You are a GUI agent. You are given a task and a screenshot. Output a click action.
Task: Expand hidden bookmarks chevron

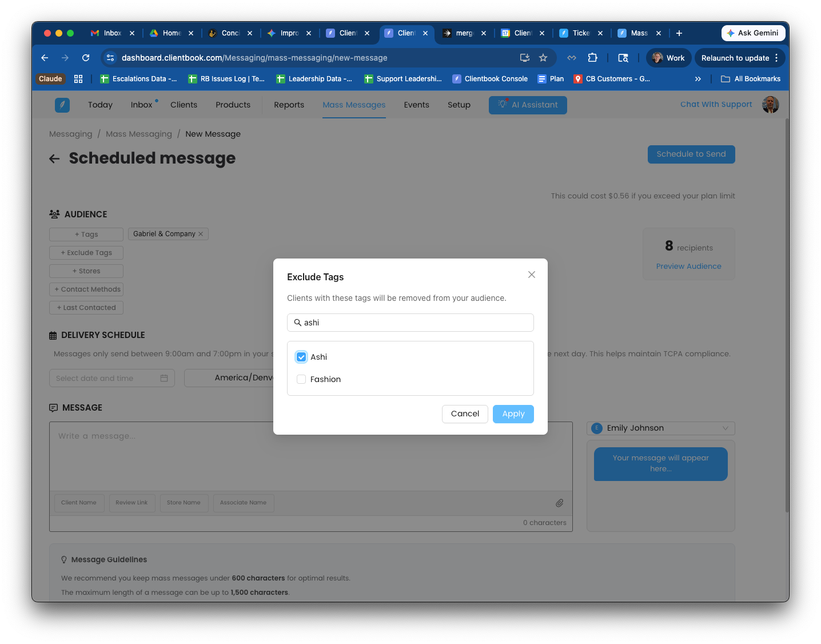(698, 79)
